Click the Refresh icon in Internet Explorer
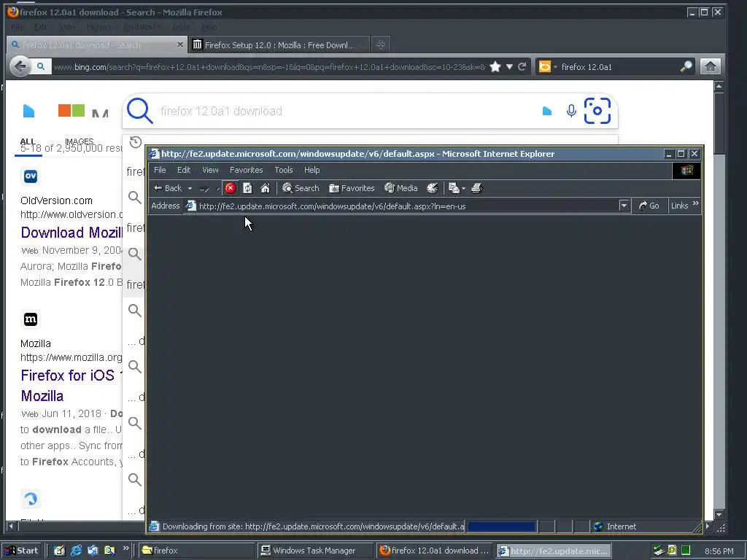The image size is (747, 560). (248, 188)
